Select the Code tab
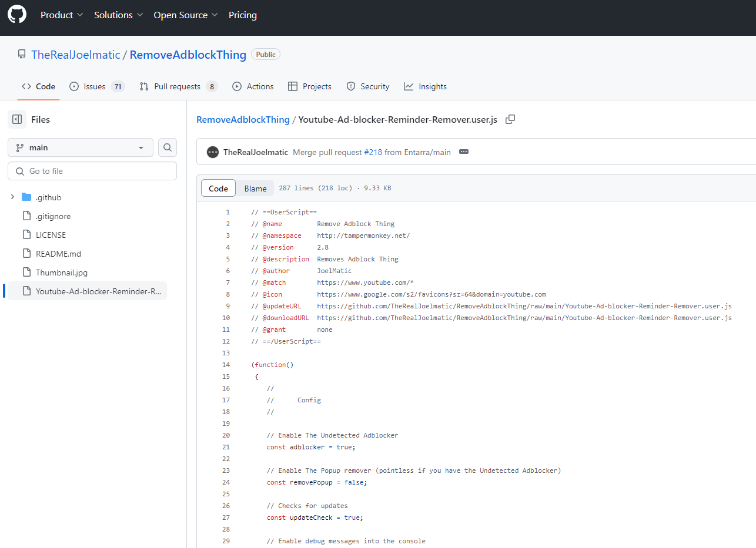 click(x=38, y=86)
